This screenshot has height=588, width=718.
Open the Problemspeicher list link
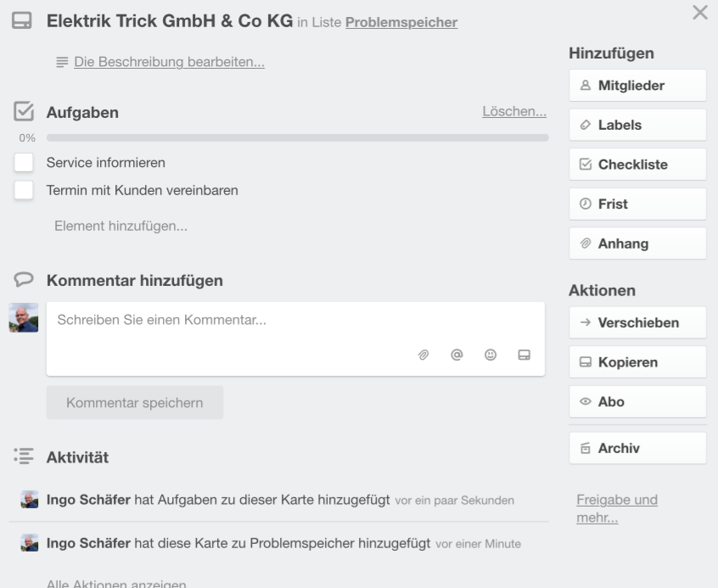click(401, 22)
